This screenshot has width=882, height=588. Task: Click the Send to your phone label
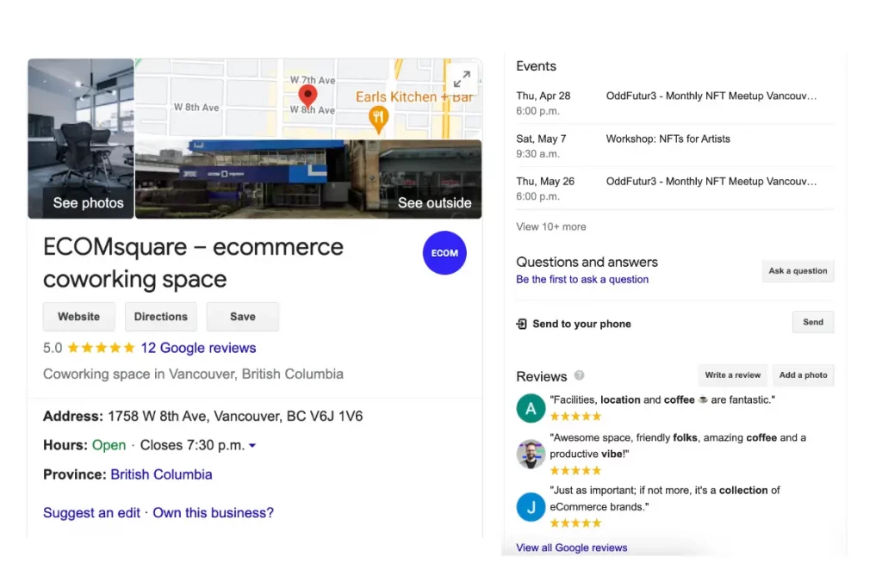[581, 324]
